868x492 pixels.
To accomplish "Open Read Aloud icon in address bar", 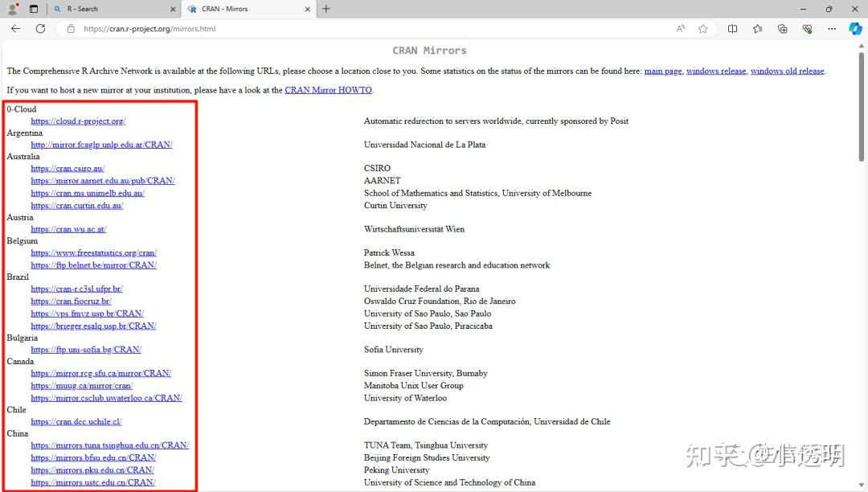I will point(681,29).
